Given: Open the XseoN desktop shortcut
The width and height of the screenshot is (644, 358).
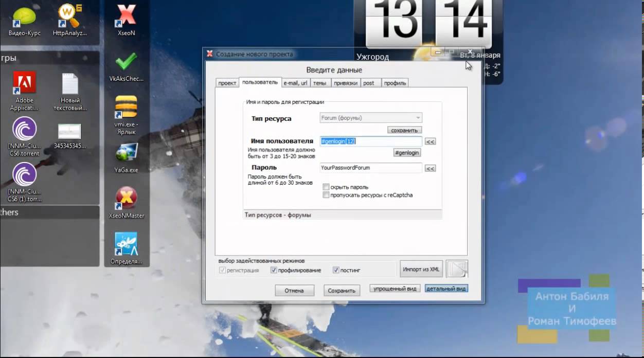Looking at the screenshot, I should click(x=126, y=20).
